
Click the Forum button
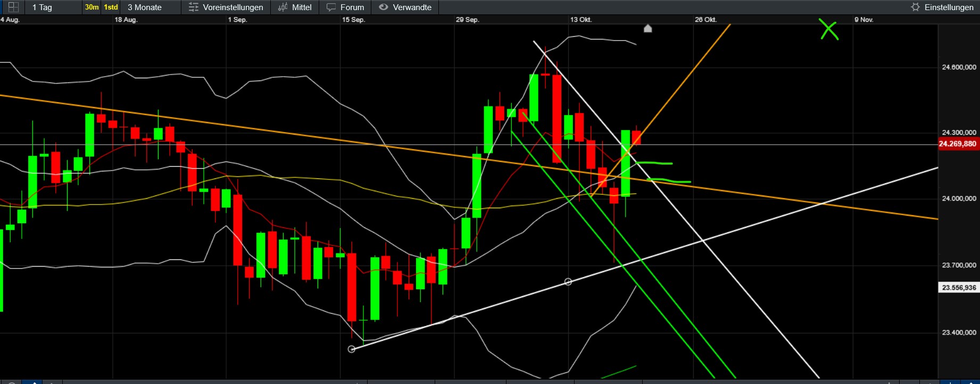(352, 7)
